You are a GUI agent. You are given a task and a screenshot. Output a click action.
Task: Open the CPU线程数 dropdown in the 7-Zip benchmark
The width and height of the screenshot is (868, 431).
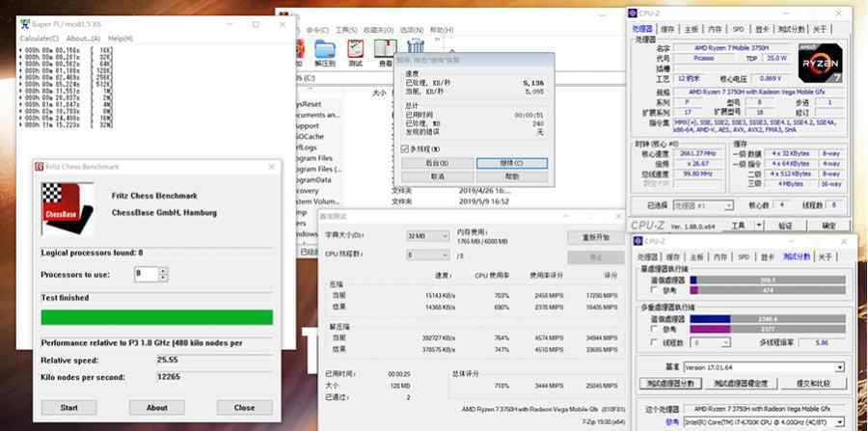[428, 256]
